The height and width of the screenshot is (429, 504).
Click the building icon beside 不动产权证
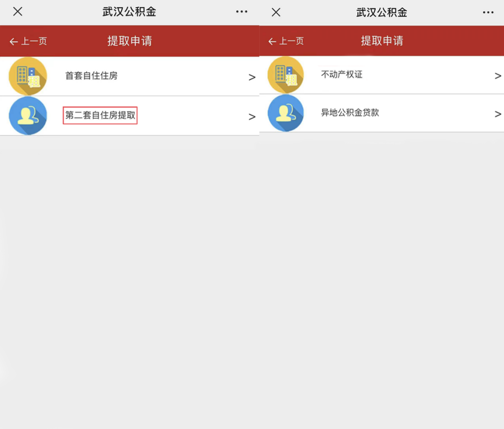285,75
